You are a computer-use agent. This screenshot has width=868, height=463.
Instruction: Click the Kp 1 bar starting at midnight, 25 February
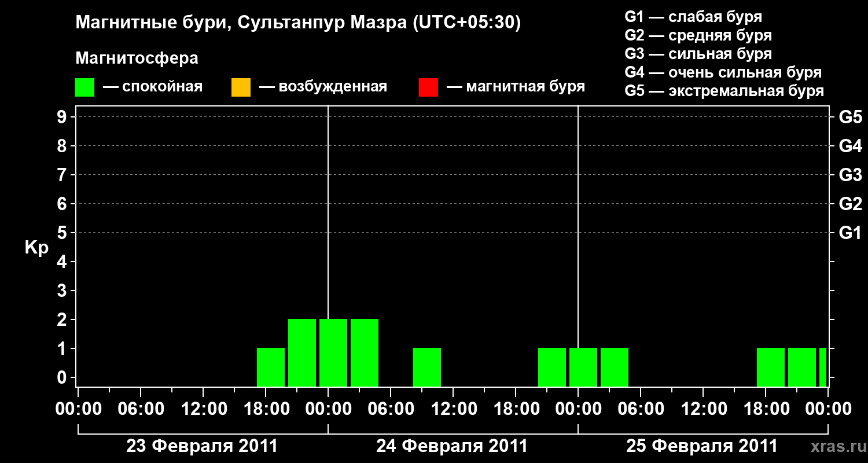(583, 367)
